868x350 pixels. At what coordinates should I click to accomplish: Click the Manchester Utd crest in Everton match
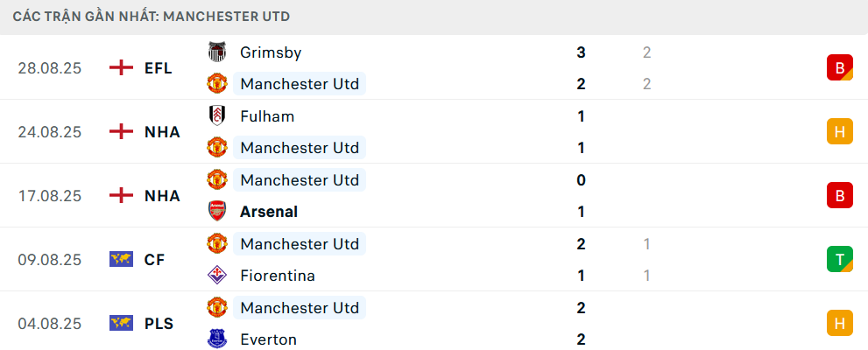point(216,308)
